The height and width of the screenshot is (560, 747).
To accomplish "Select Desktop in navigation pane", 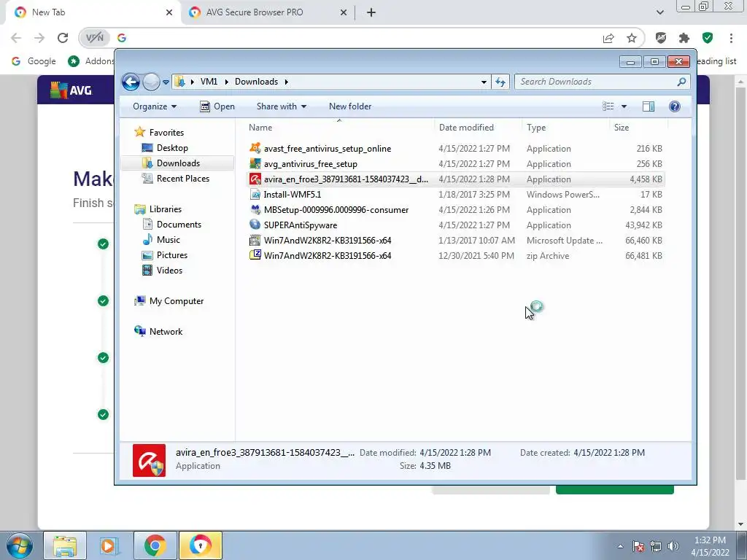I will [172, 147].
